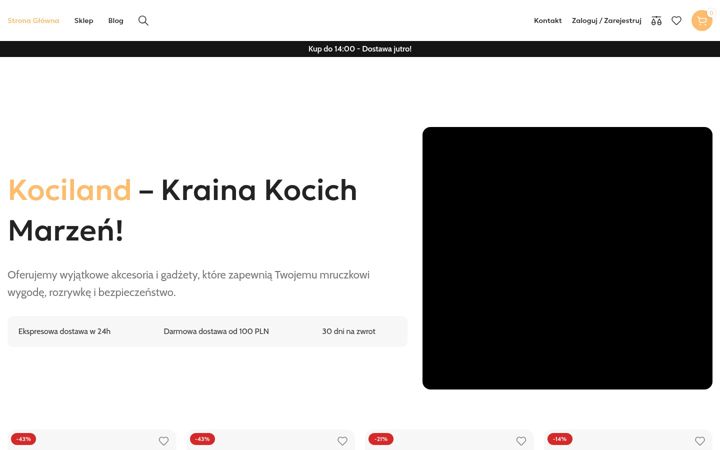Add first -43% product to wishlist
This screenshot has height=450, width=720.
point(163,441)
